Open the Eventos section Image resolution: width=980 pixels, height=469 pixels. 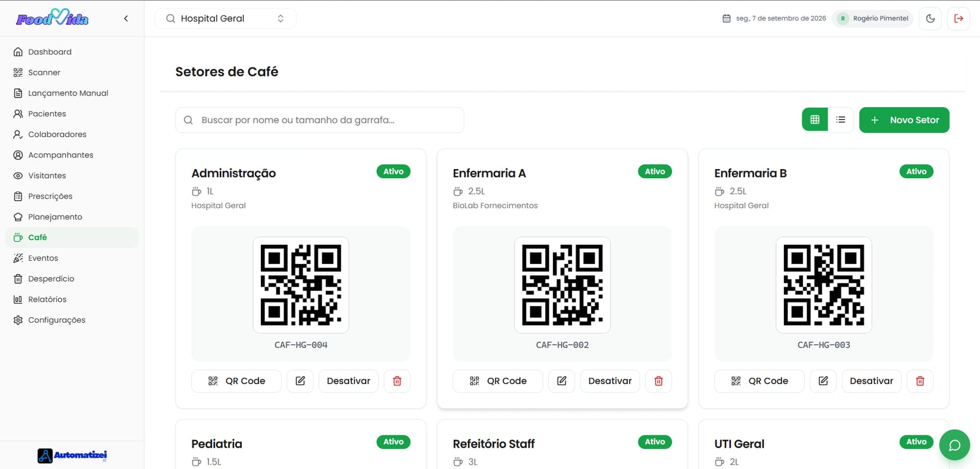(x=72, y=258)
